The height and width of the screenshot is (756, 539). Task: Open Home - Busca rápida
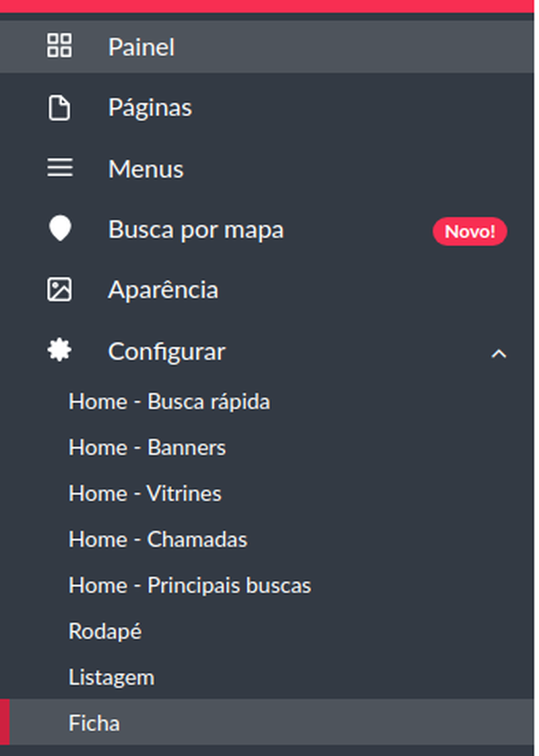tap(169, 402)
